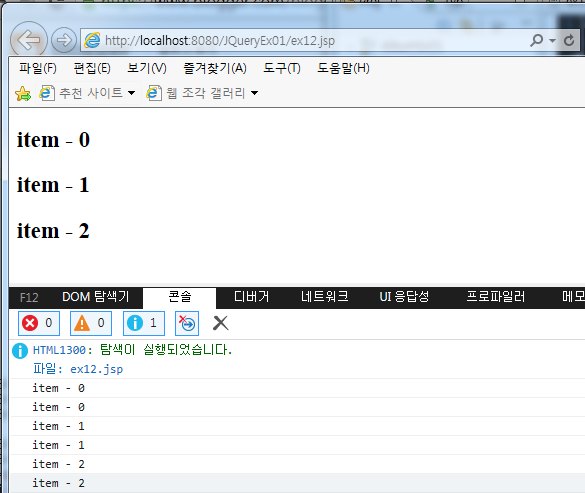Go back using the browser Back arrow
Screen dimensions: 585x493
point(29,40)
